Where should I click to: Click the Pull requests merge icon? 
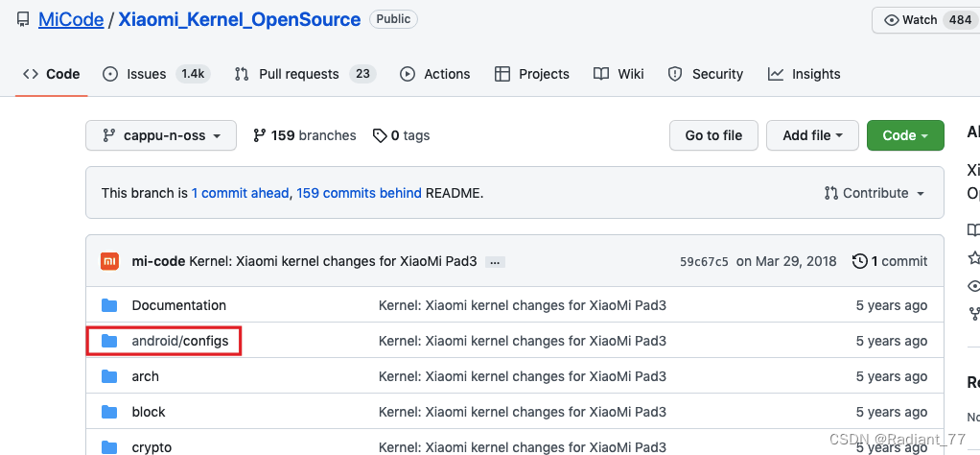pyautogui.click(x=242, y=74)
